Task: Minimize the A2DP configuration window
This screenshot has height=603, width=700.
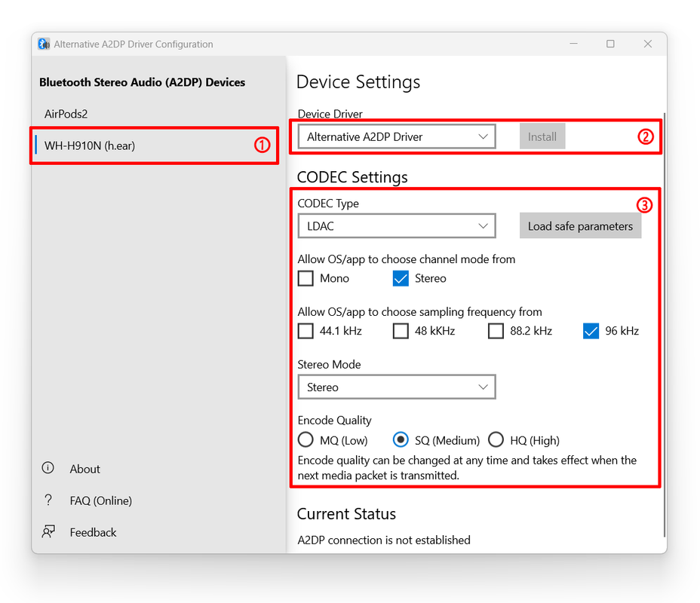Action: (574, 44)
